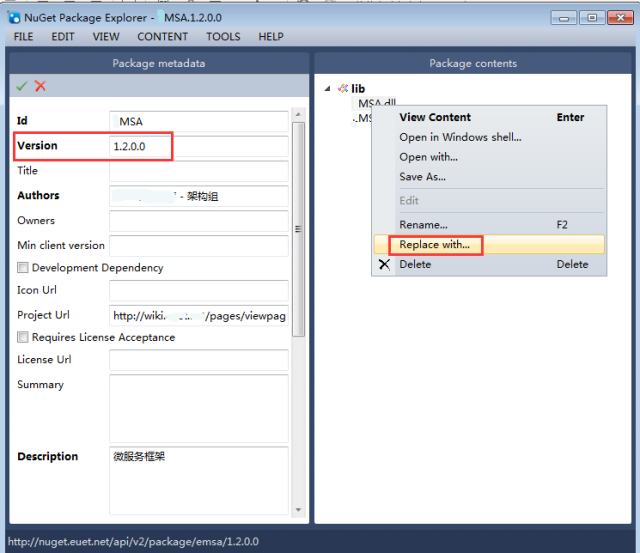Choose Delete in context menu
Image resolution: width=640 pixels, height=553 pixels.
pos(489,264)
